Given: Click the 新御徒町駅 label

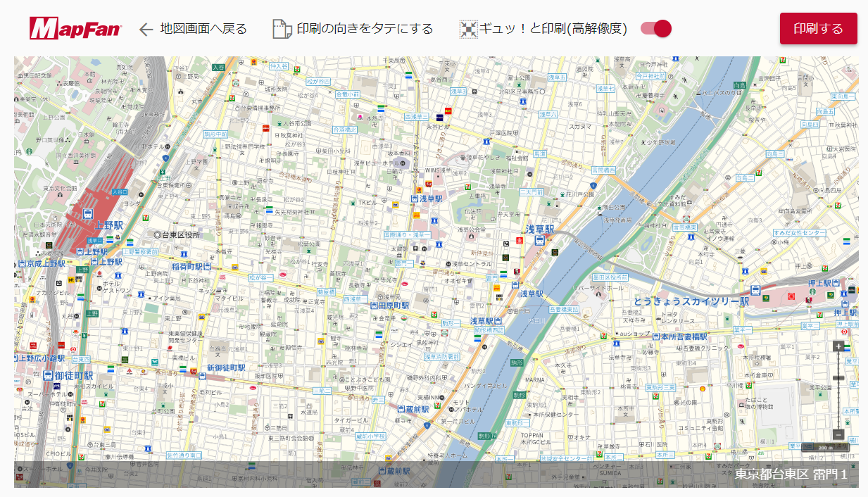Looking at the screenshot, I should (x=226, y=368).
